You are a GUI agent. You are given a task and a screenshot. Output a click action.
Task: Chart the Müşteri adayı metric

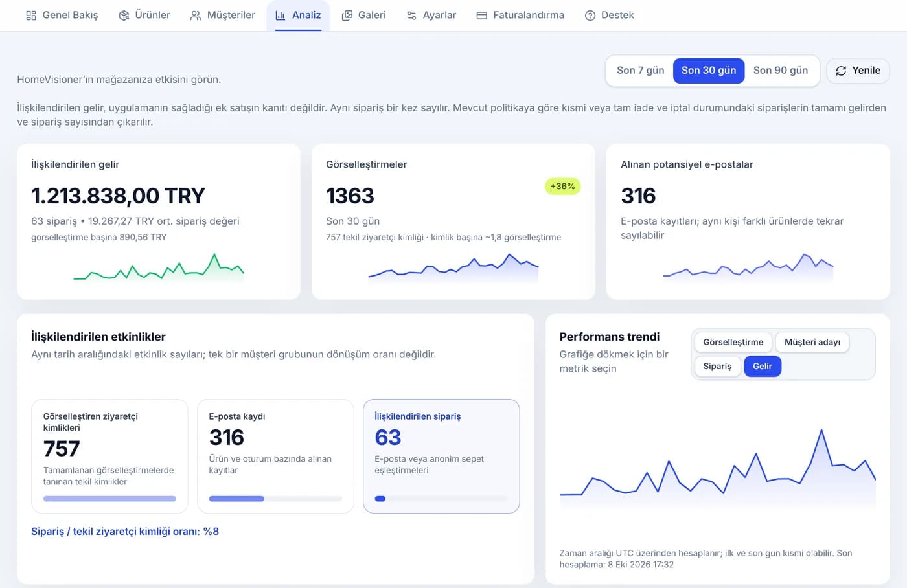812,342
